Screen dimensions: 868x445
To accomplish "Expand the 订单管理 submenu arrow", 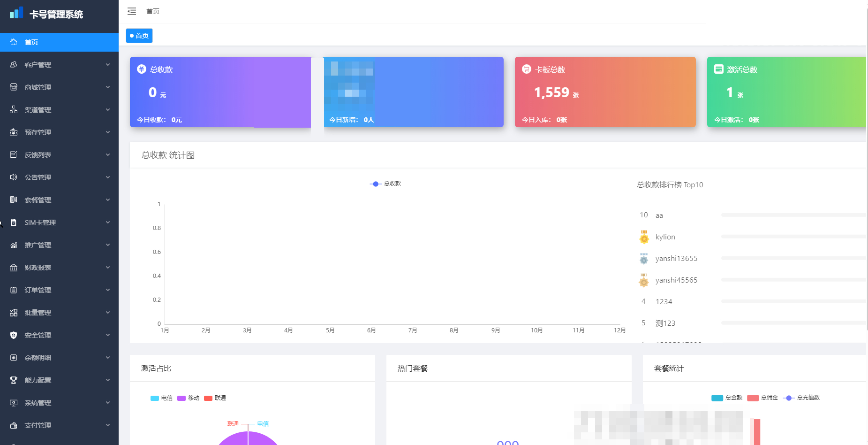I will pyautogui.click(x=108, y=290).
